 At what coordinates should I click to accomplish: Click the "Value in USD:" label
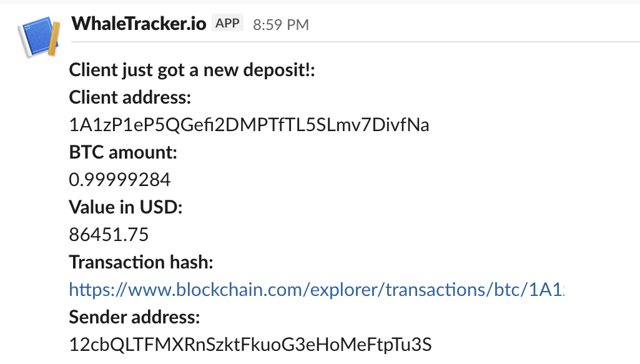[x=126, y=207]
